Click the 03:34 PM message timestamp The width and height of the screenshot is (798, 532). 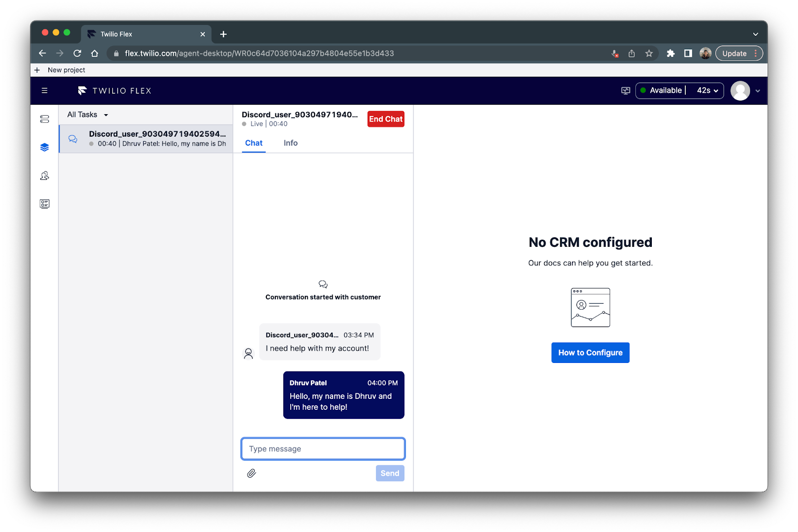click(x=359, y=335)
